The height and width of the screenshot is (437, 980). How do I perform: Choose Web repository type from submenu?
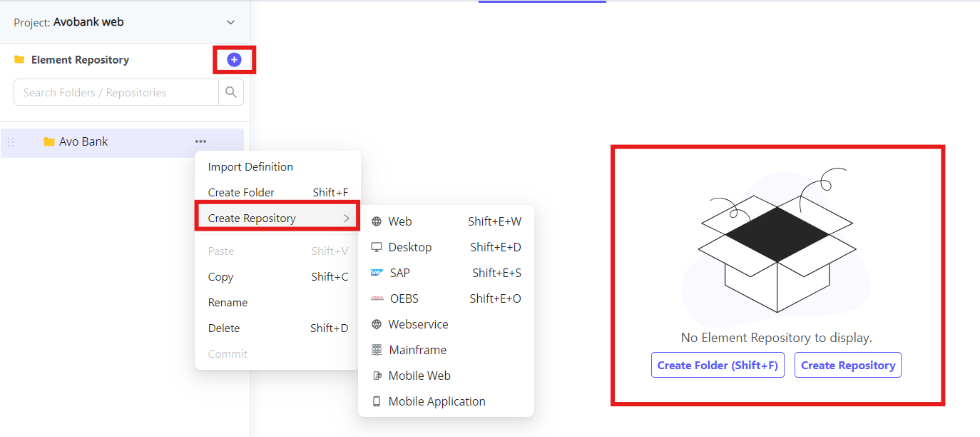(x=399, y=221)
